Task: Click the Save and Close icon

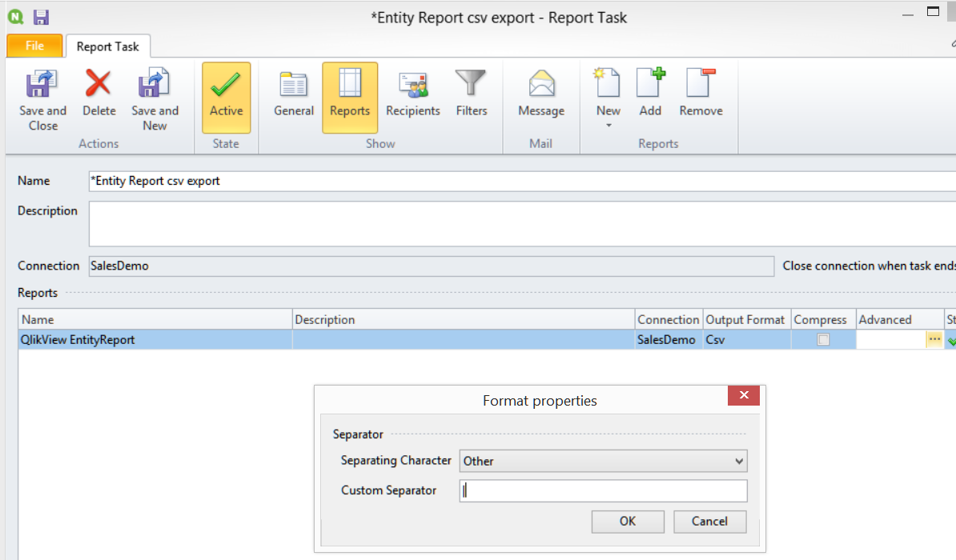Action: pyautogui.click(x=42, y=98)
